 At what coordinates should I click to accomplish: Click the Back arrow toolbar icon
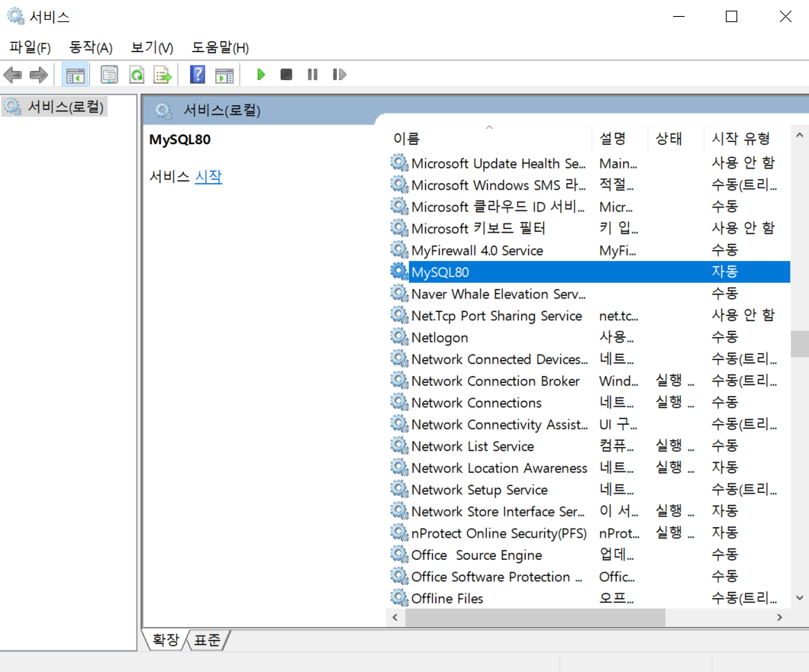tap(12, 75)
